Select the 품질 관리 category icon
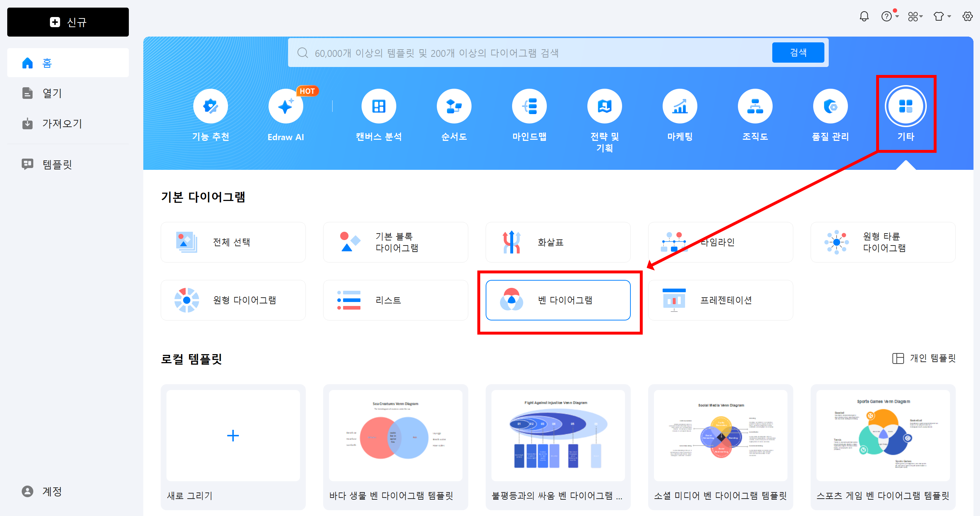 831,106
